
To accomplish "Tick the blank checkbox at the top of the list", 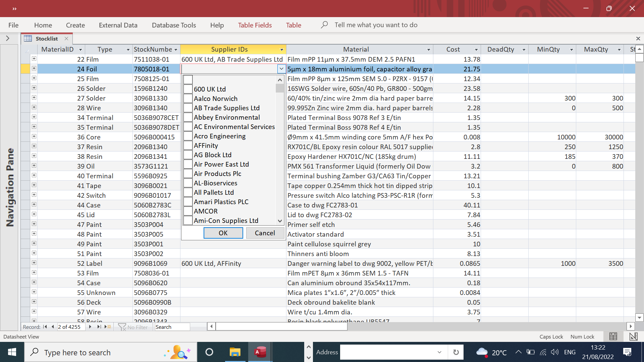I will pos(188,80).
